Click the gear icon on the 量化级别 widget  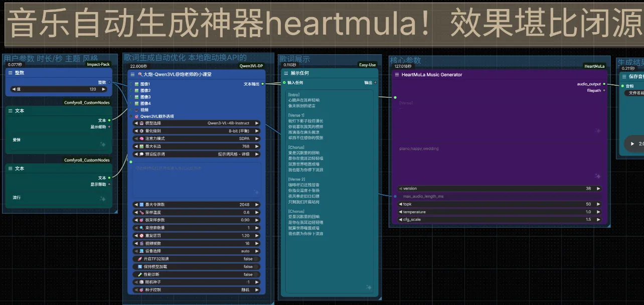pyautogui.click(x=141, y=130)
